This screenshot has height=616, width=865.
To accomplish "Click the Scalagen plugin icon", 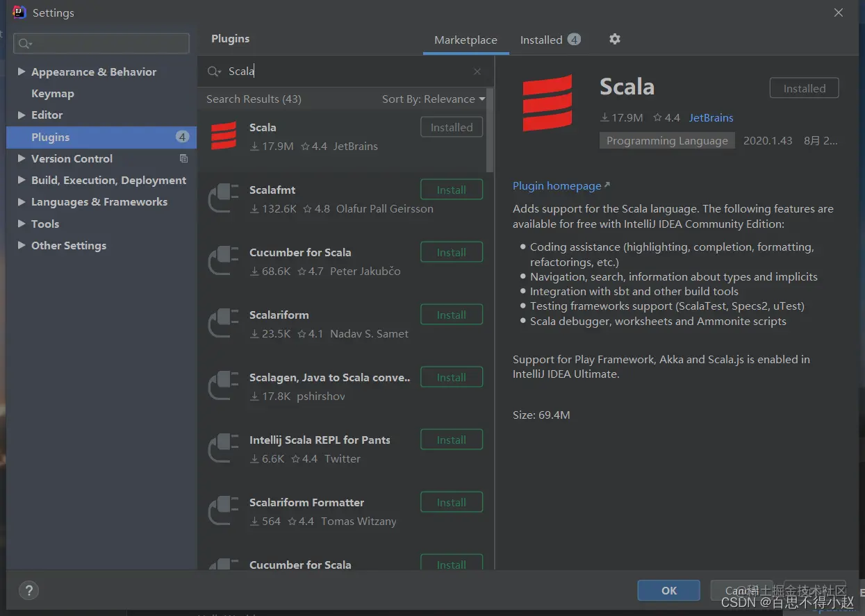I will pyautogui.click(x=224, y=386).
